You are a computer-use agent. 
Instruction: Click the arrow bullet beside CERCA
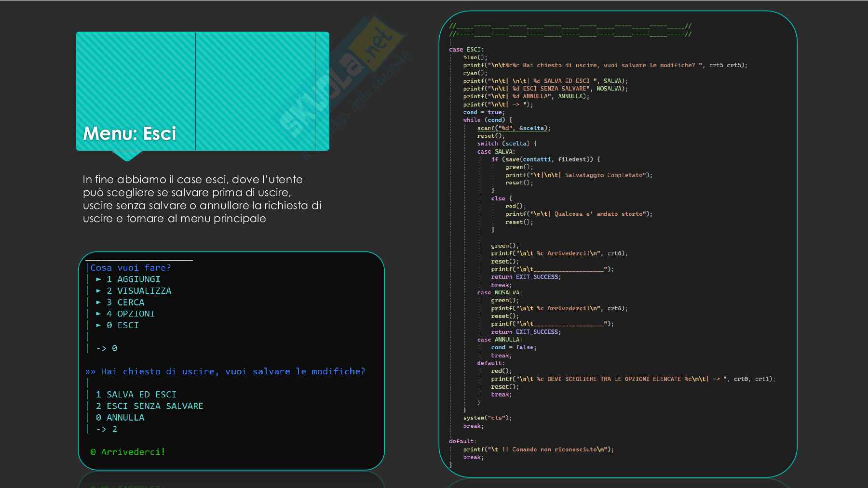pos(98,303)
